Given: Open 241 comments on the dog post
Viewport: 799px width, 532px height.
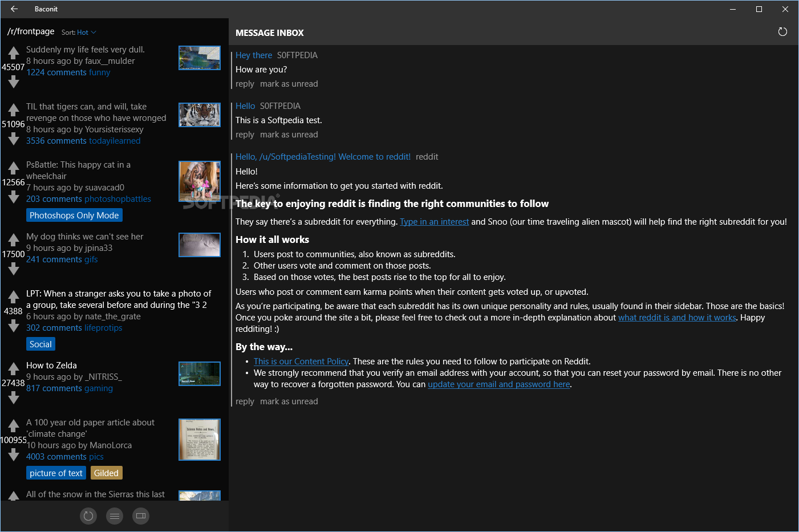Looking at the screenshot, I should [54, 259].
